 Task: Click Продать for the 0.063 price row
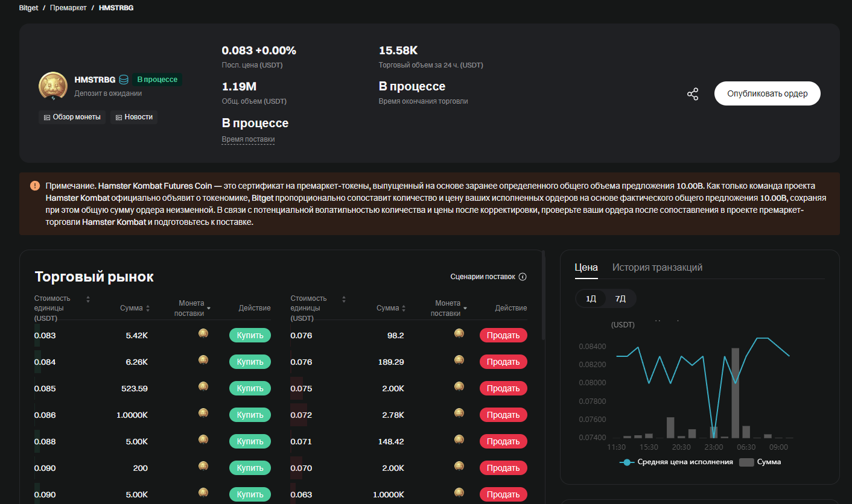[503, 494]
